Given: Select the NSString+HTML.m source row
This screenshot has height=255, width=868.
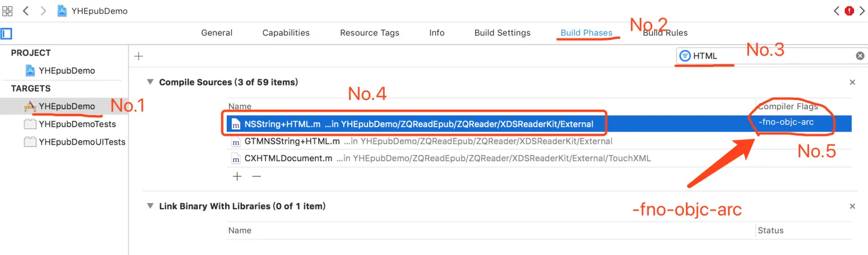Looking at the screenshot, I should coord(539,124).
